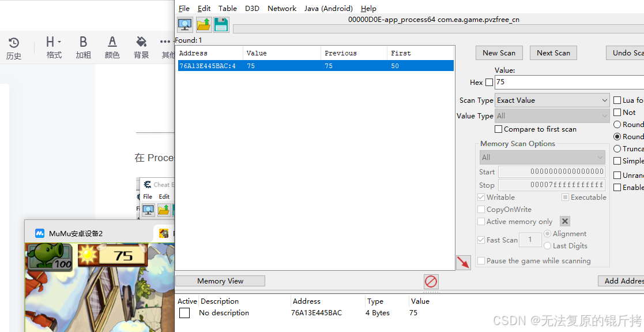Viewport: 644px width, 332px height.
Task: Toggle the CopyOnWrite checkbox
Action: click(481, 210)
